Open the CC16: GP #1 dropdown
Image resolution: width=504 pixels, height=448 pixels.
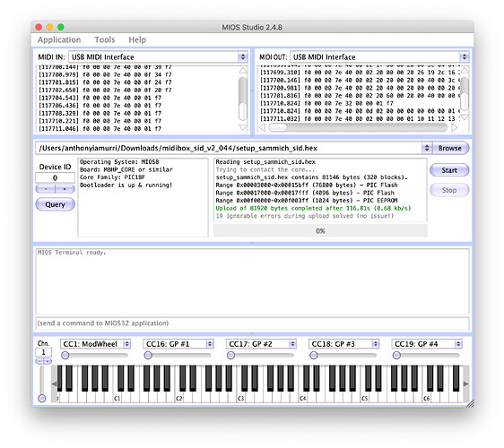point(178,344)
